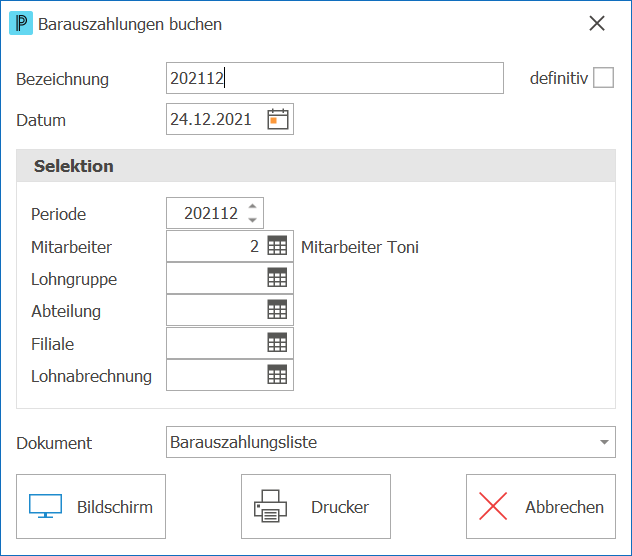Close the Barauszahlungen buchen dialog
Image resolution: width=632 pixels, height=556 pixels.
tap(597, 23)
